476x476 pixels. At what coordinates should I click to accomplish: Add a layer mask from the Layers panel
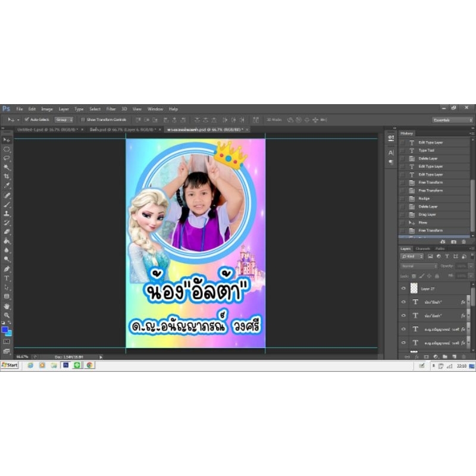pos(426,356)
